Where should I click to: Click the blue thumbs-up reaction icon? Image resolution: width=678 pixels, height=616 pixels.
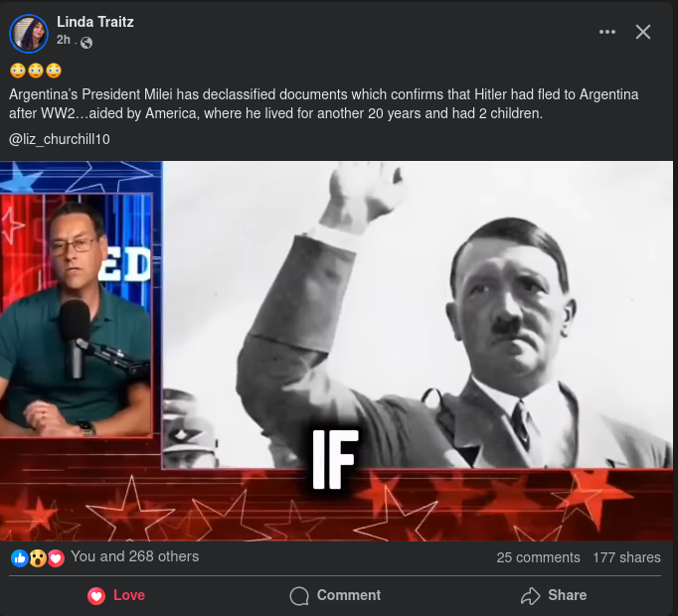[x=19, y=558]
